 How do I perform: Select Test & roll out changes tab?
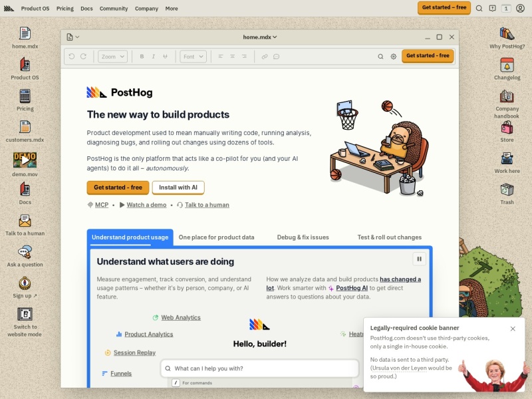click(390, 237)
